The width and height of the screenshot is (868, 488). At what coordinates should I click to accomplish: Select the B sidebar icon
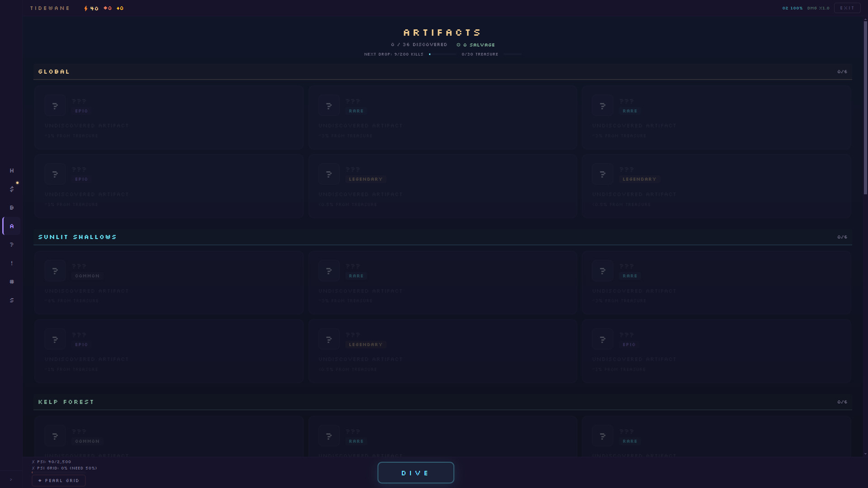tap(12, 207)
